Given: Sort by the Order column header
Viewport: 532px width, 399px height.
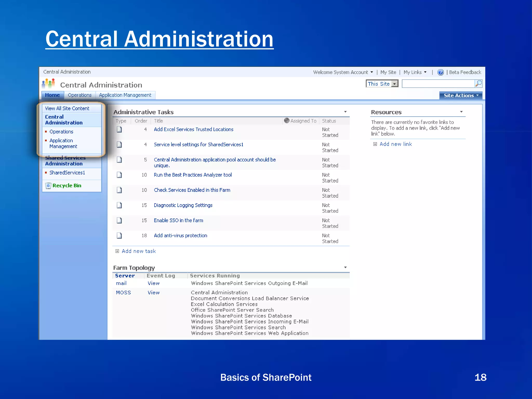Looking at the screenshot, I should 141,121.
